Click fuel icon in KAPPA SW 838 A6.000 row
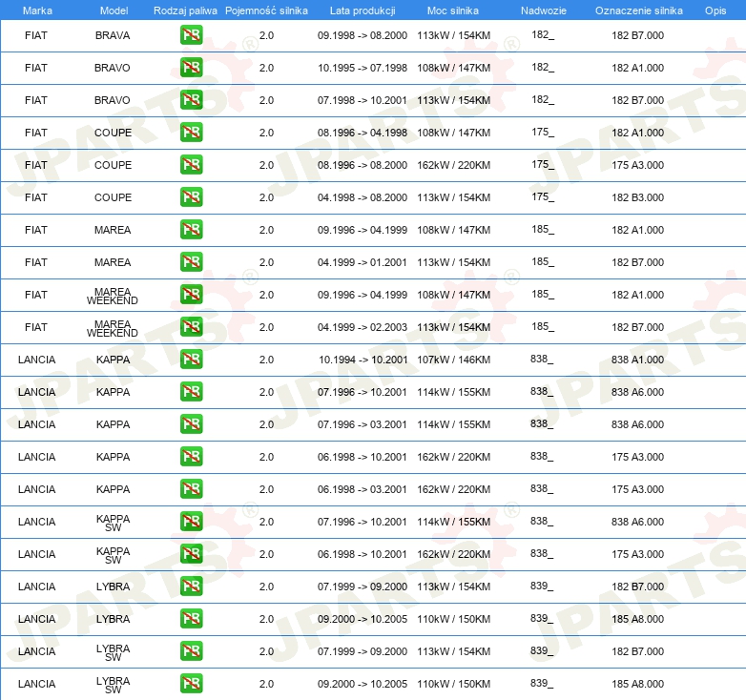This screenshot has height=700, width=746. [x=191, y=522]
